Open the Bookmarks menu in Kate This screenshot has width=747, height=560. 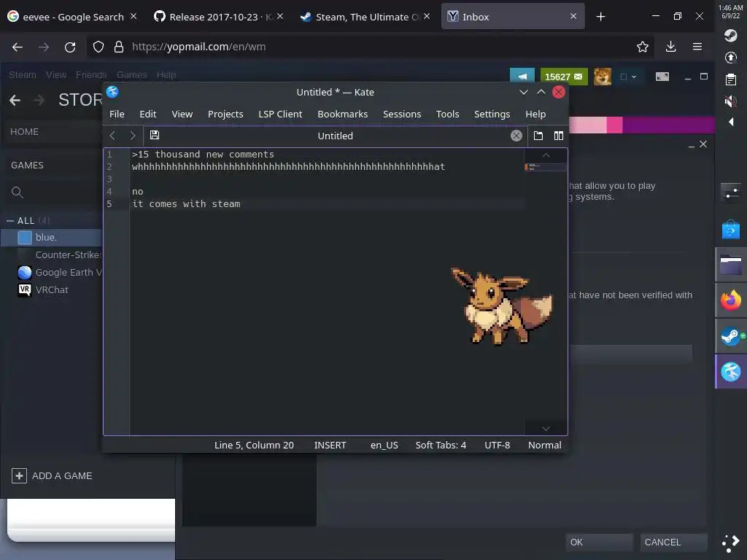tap(343, 114)
